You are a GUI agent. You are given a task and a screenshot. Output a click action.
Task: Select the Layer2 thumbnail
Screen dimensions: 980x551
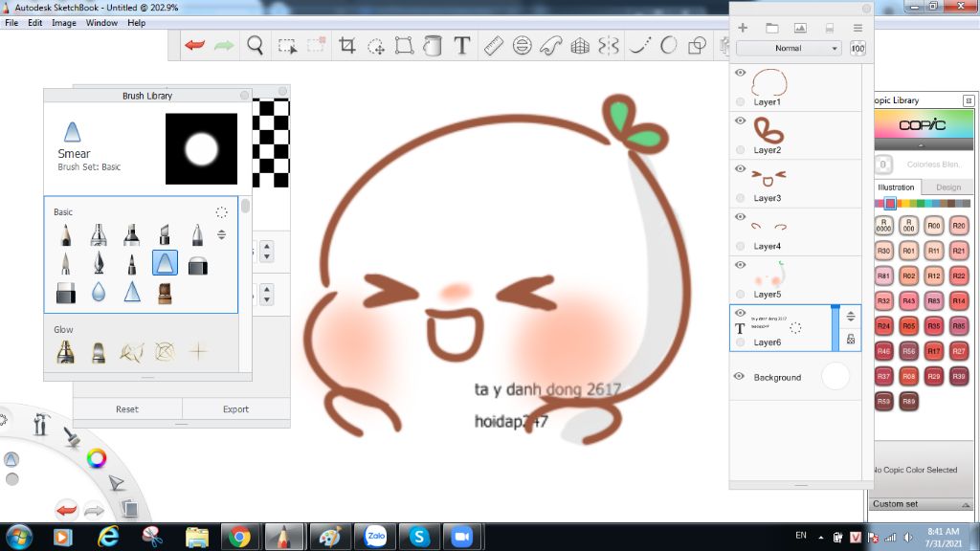click(768, 131)
